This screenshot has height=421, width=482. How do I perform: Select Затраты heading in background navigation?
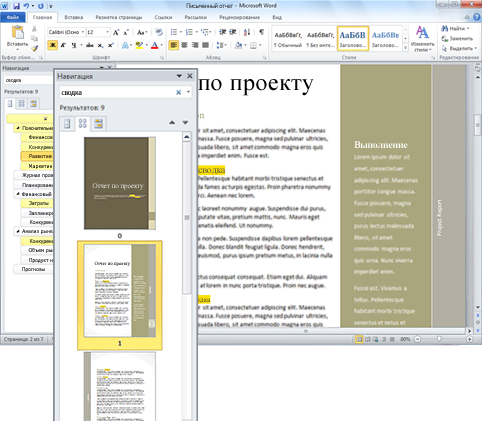coord(37,203)
